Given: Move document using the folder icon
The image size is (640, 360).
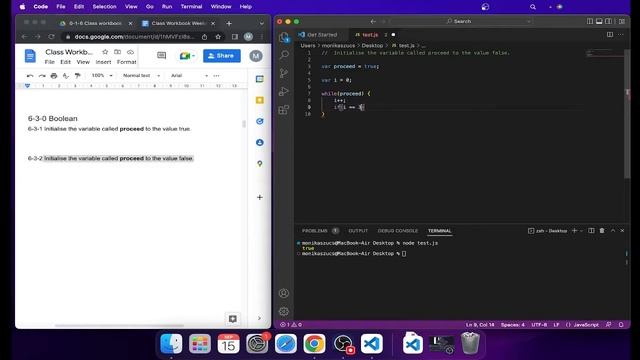Looking at the screenshot, I should tap(118, 52).
